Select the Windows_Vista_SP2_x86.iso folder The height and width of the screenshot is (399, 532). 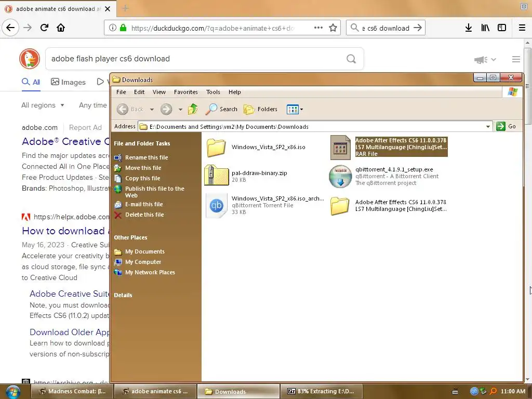pos(256,147)
